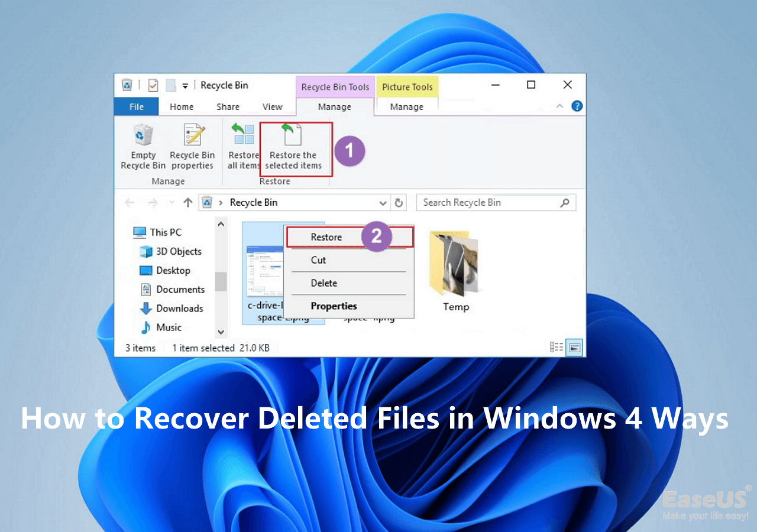Switch to the Share ribbon tab
This screenshot has height=532, width=757.
pyautogui.click(x=228, y=106)
